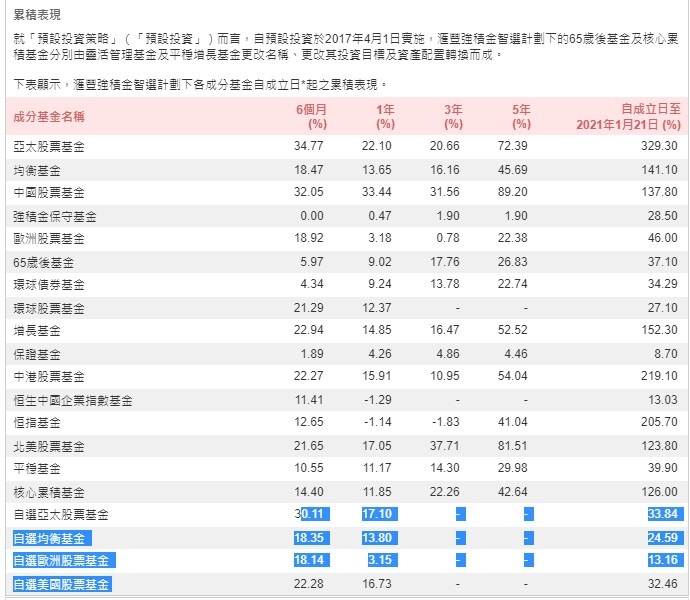Click the -1.29 one-year value
Viewport: 690px width, 600px height.
(378, 400)
